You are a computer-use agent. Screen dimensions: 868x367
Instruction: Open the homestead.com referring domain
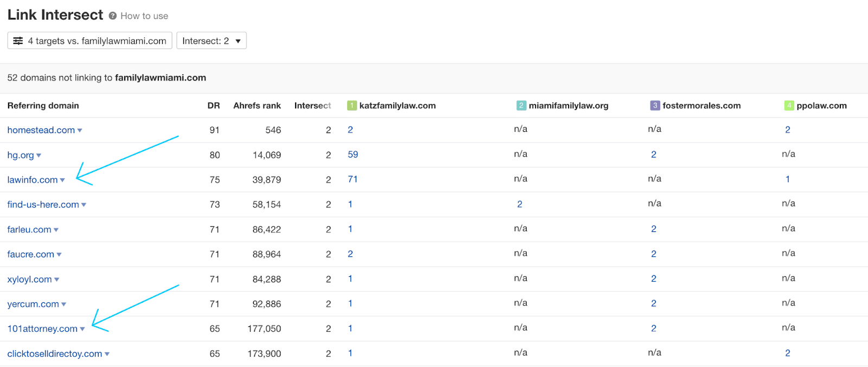pyautogui.click(x=41, y=130)
